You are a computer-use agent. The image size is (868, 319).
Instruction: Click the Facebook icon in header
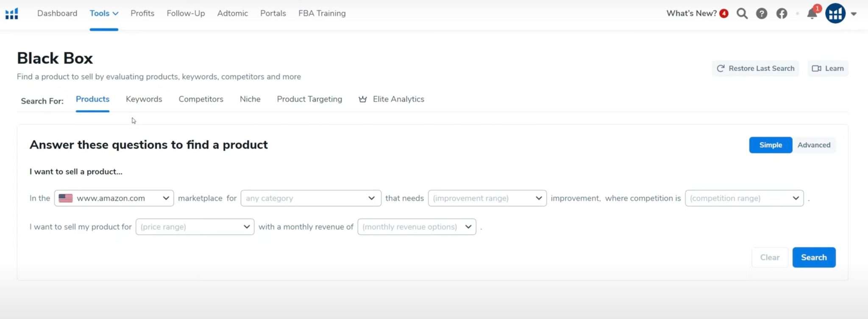[782, 14]
